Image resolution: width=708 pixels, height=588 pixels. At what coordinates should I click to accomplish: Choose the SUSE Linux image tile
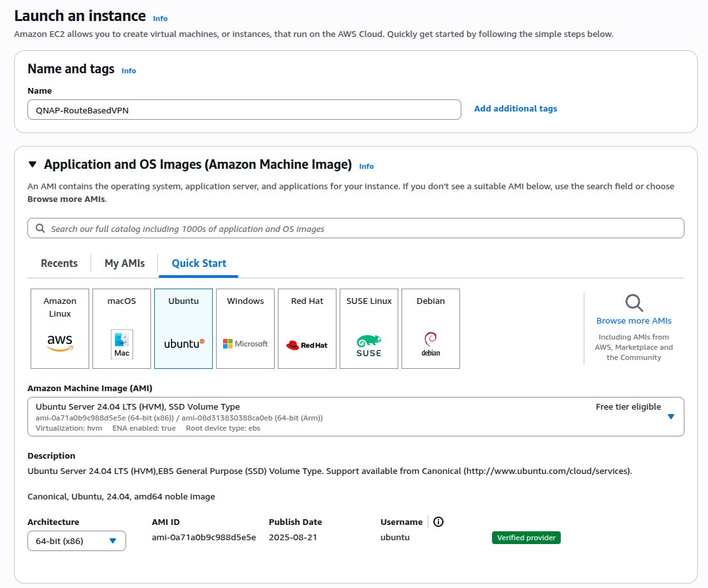369,328
